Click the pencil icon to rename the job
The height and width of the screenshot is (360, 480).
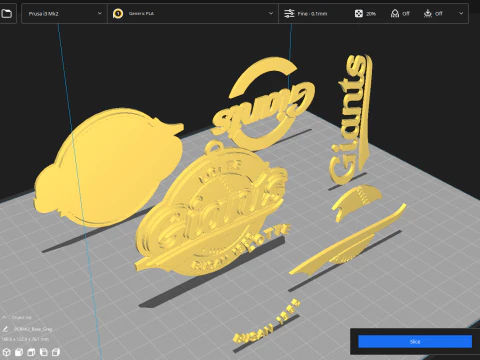(x=5, y=329)
